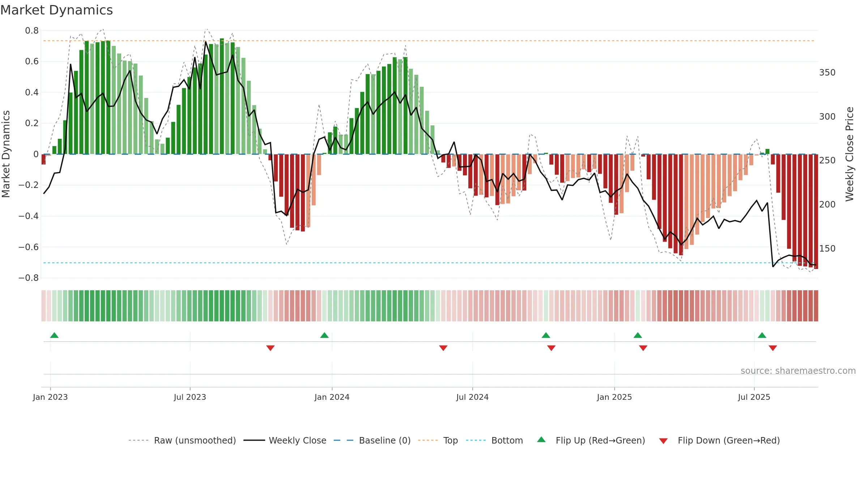Click the 300 price axis tick label
The width and height of the screenshot is (868, 488).
coord(827,117)
